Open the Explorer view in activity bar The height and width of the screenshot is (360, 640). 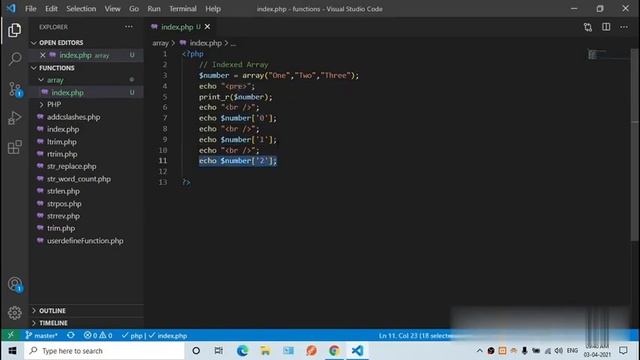click(14, 30)
